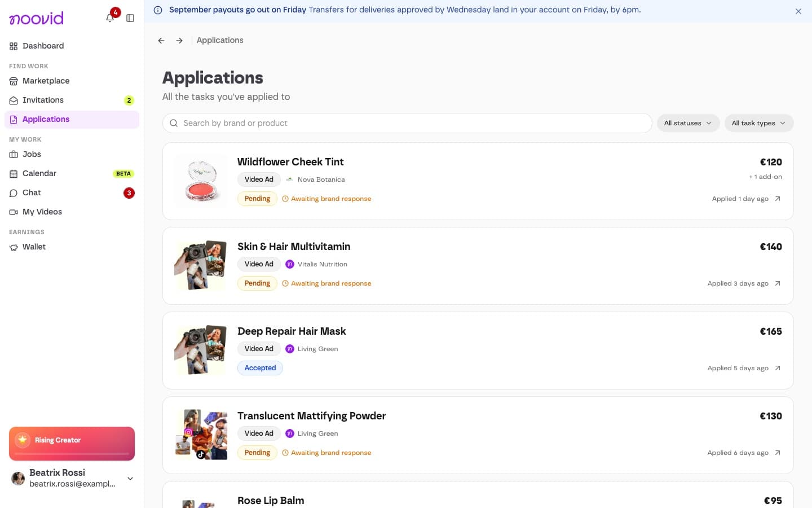
Task: Open Calendar in the sidebar
Action: pos(72,173)
